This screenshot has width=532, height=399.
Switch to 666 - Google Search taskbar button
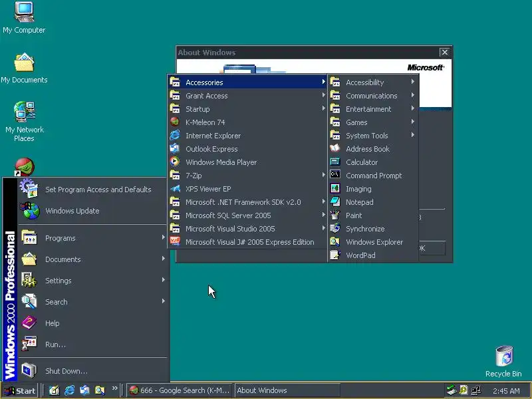click(x=180, y=390)
